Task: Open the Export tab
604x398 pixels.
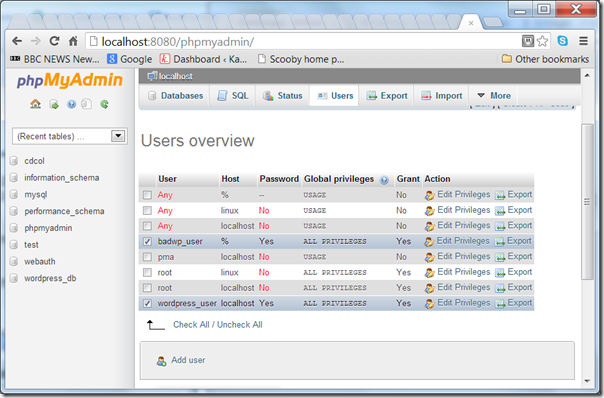Action: tap(387, 96)
